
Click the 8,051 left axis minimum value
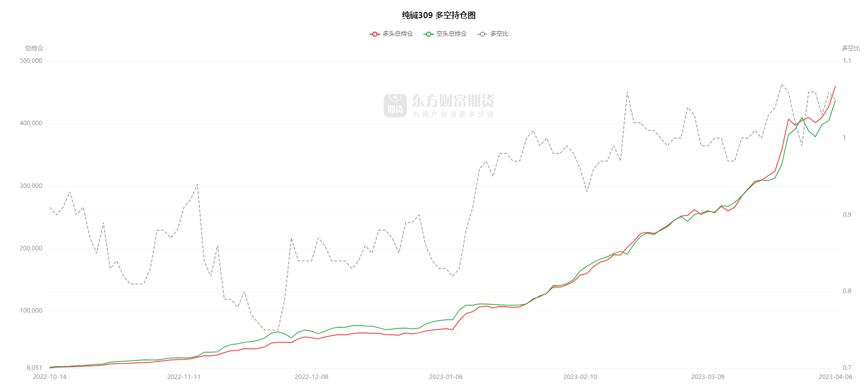coord(34,368)
